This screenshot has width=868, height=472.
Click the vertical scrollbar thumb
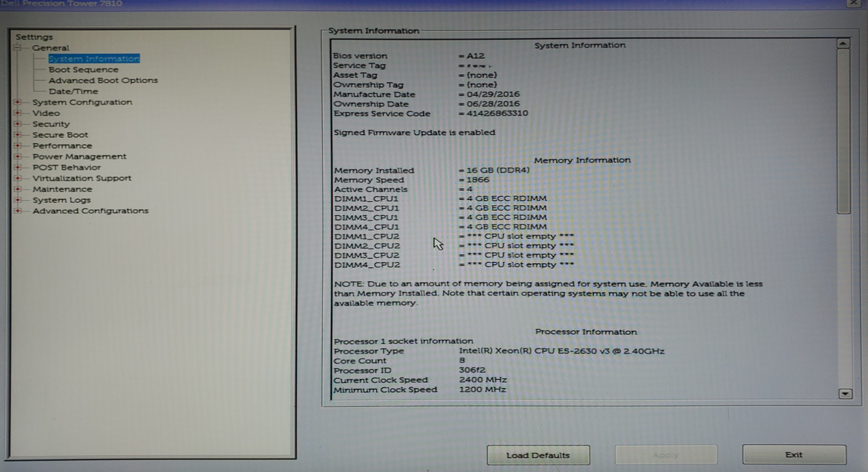[843, 131]
